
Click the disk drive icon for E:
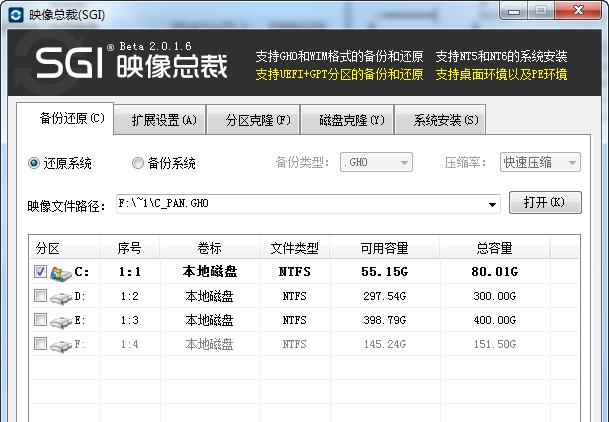click(61, 322)
